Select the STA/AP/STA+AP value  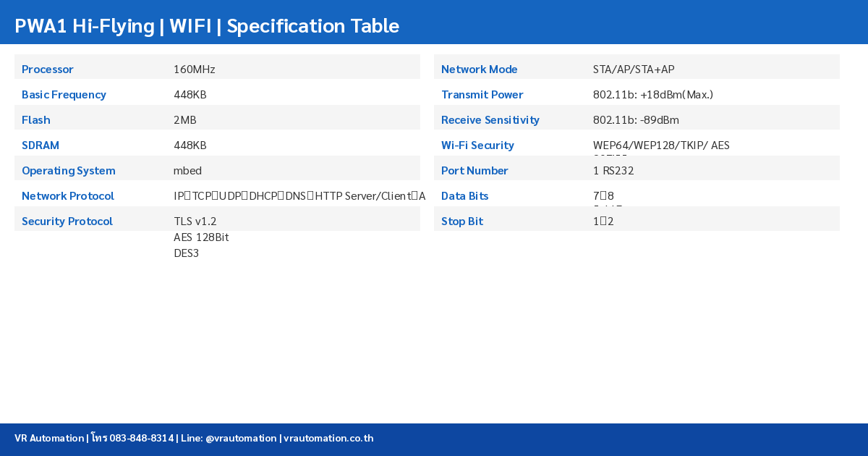click(634, 69)
